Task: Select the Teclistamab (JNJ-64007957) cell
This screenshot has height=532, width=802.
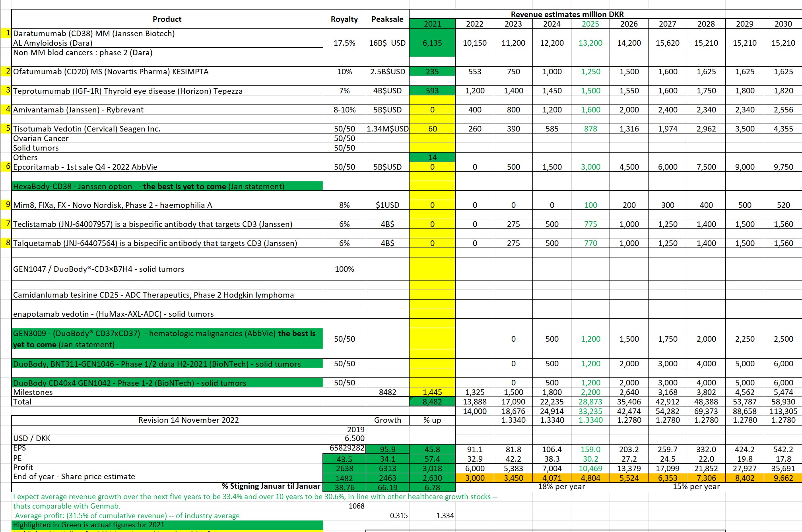Action: (x=167, y=224)
